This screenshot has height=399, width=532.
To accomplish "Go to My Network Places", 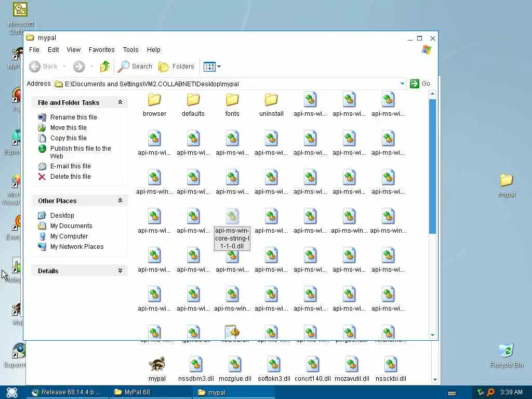I will 71,247.
